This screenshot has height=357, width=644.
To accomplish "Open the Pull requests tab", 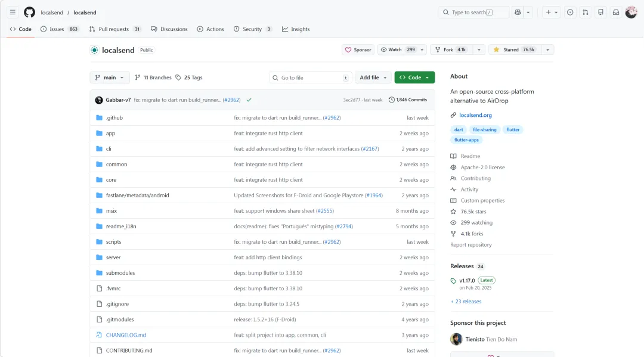I will coord(115,29).
